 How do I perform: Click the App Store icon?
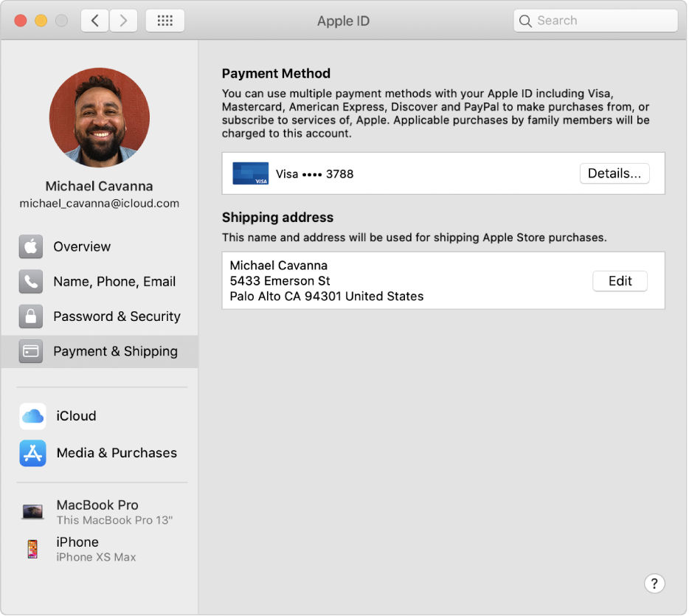click(32, 453)
